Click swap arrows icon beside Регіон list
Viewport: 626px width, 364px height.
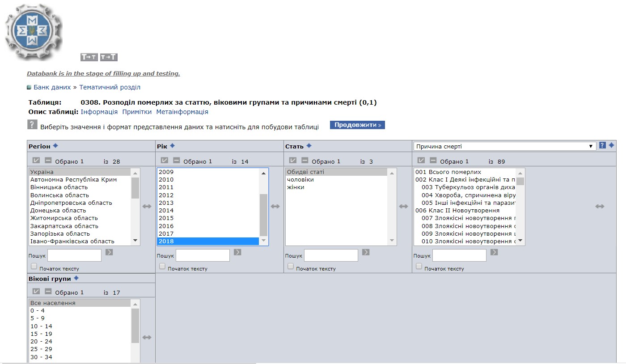(147, 206)
